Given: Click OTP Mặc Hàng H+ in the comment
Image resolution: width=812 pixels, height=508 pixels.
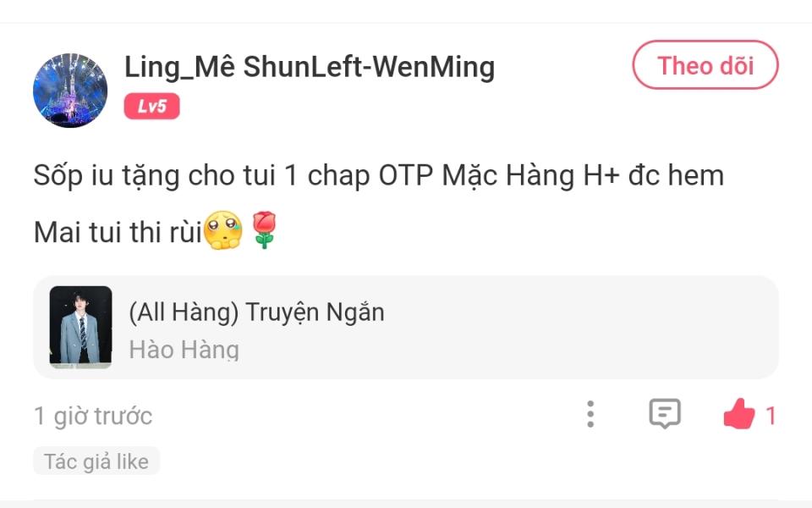Looking at the screenshot, I should pyautogui.click(x=499, y=176).
